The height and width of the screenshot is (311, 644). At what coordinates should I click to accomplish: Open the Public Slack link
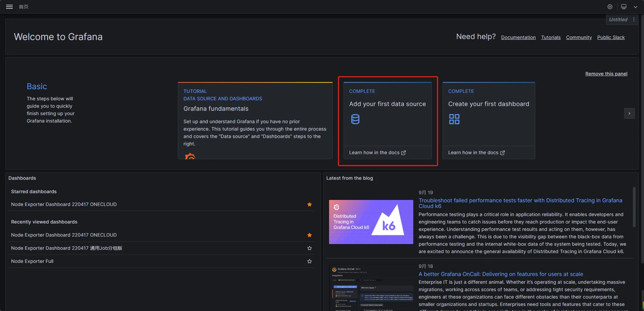(611, 37)
